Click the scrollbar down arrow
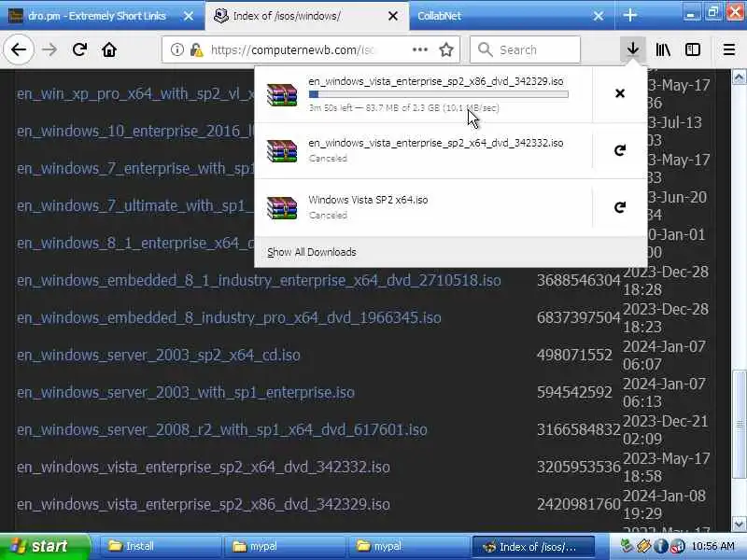 coord(739,525)
